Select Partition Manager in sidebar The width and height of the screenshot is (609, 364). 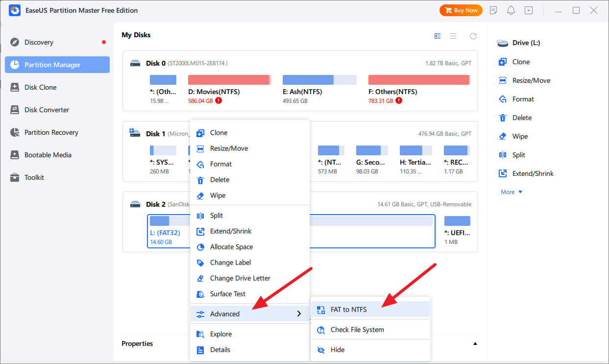pos(57,65)
